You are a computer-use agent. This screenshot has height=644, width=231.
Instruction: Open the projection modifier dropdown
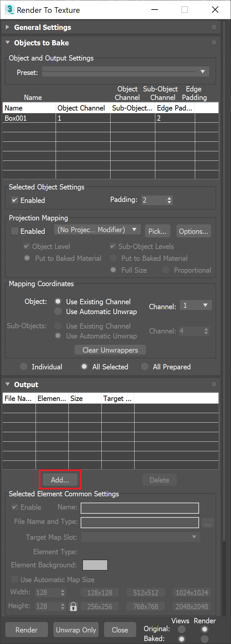click(134, 230)
